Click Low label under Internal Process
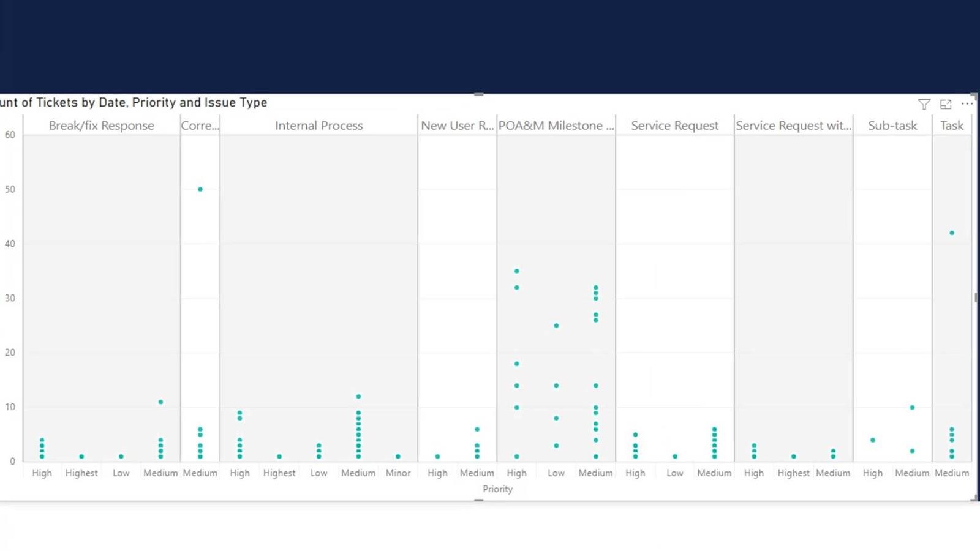Image resolution: width=980 pixels, height=551 pixels. tap(318, 473)
